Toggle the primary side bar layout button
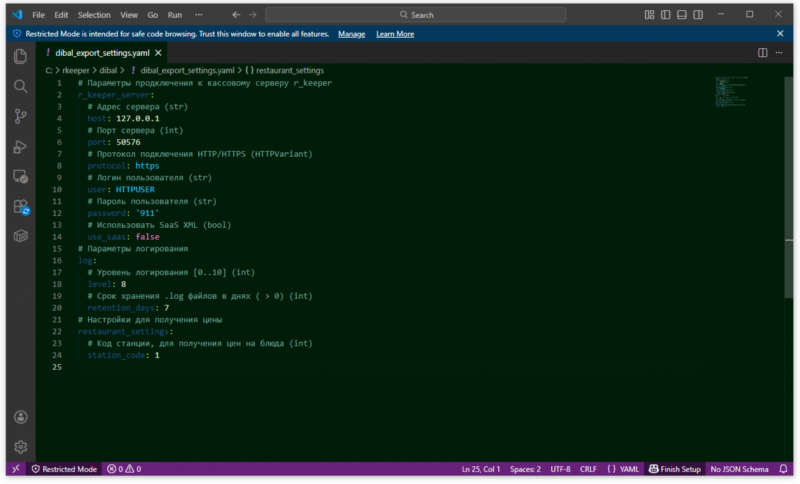Image resolution: width=800 pixels, height=484 pixels. 664,15
